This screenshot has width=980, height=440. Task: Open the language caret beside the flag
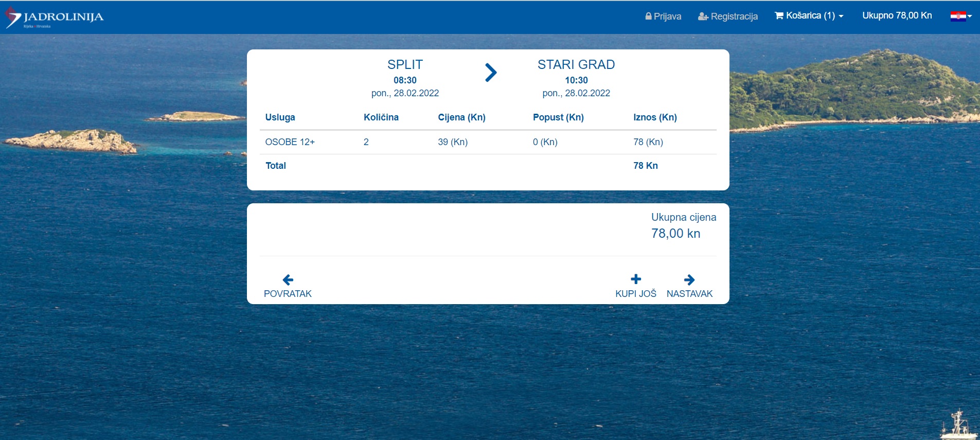[x=970, y=16]
